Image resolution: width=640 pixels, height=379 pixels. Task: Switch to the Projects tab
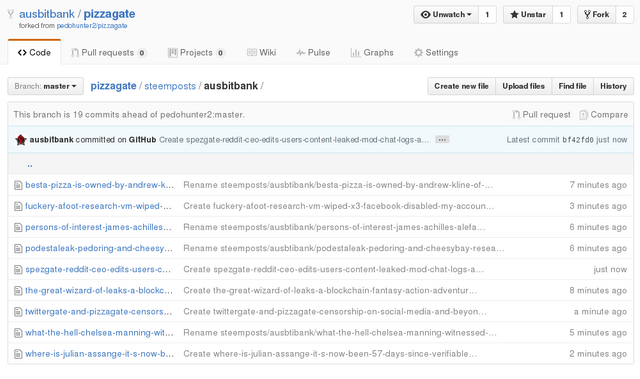[196, 53]
